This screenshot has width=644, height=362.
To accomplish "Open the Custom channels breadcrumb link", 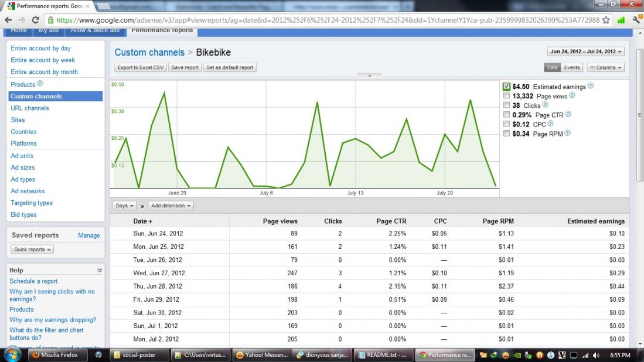I will 149,52.
